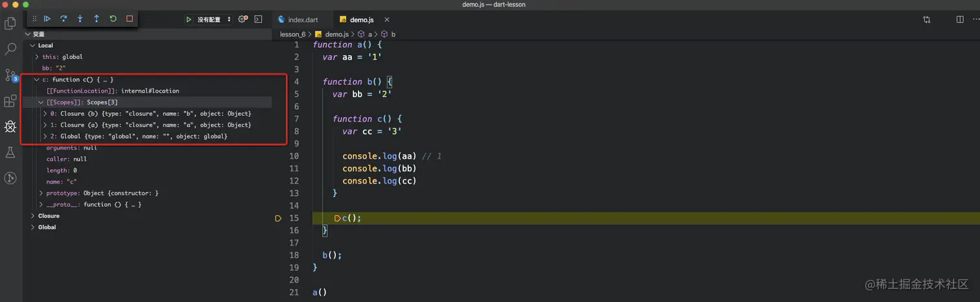Image resolution: width=980 pixels, height=302 pixels.
Task: Grab the debug toolbar drag handle
Action: [x=34, y=19]
